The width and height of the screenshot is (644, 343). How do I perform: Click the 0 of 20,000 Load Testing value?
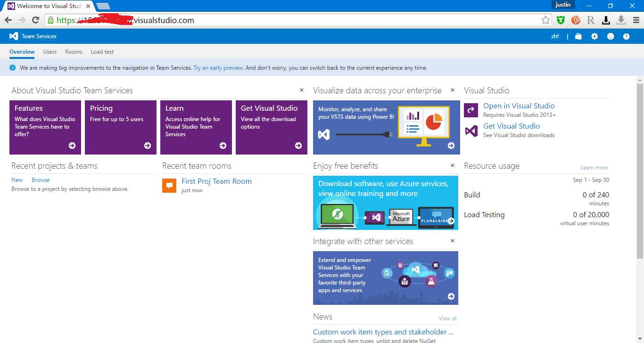tap(591, 215)
